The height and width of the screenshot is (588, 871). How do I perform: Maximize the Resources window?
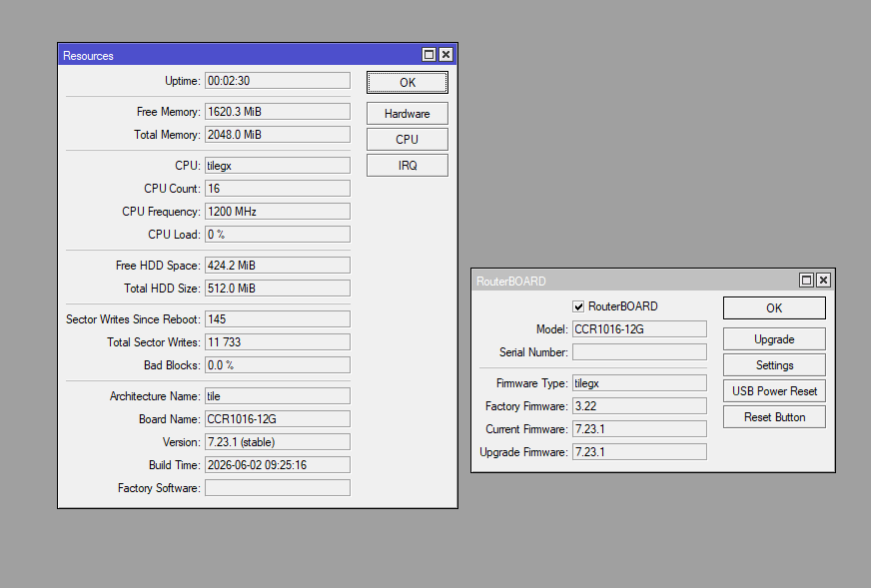tap(429, 55)
